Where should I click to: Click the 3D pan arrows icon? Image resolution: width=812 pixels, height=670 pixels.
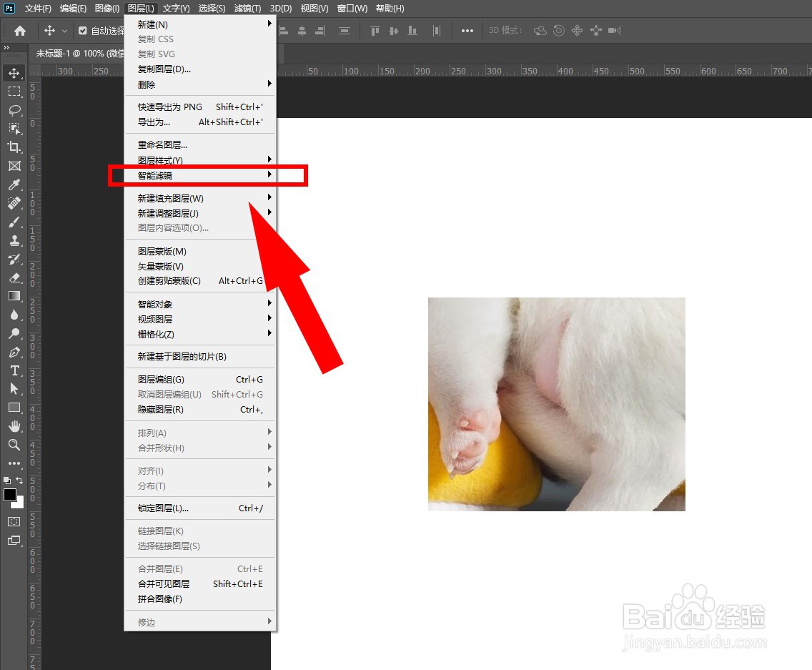pyautogui.click(x=577, y=31)
